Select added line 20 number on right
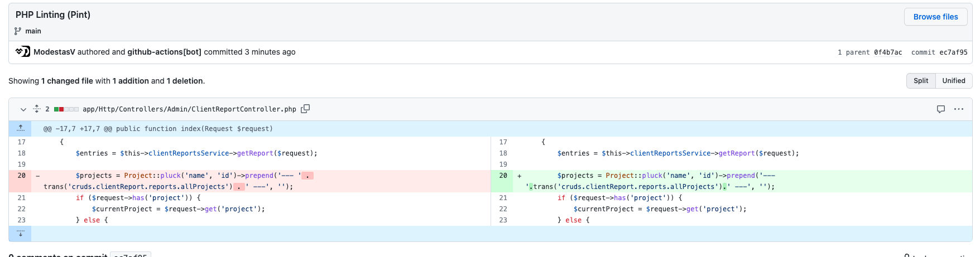Viewport: 980px width, 257px height. pos(503,176)
